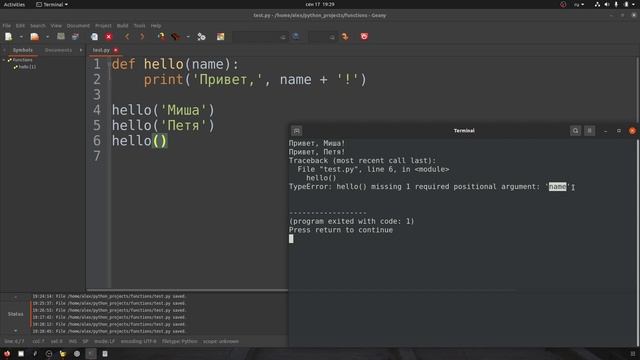This screenshot has height=360, width=640.
Task: Open the Help menu
Action: (156, 26)
